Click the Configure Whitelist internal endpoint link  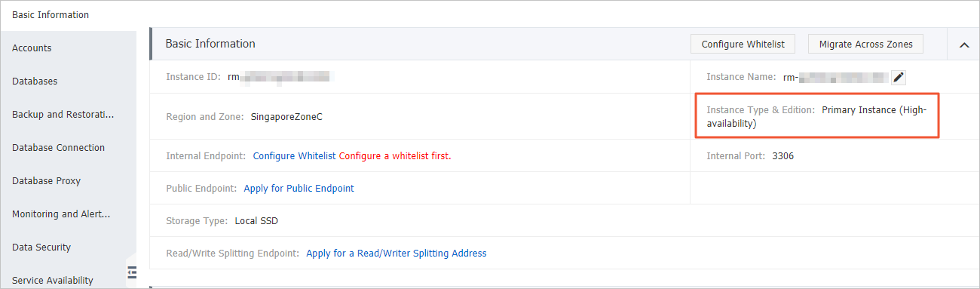[294, 156]
